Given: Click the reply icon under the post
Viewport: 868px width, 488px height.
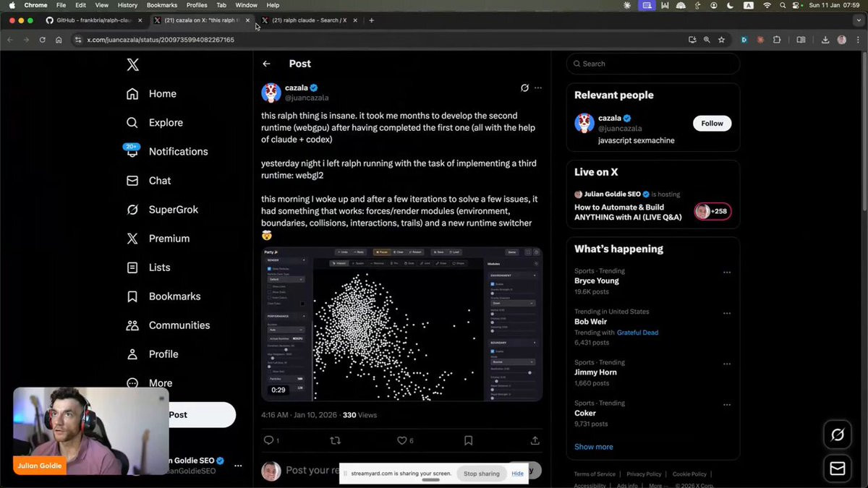Looking at the screenshot, I should 268,440.
